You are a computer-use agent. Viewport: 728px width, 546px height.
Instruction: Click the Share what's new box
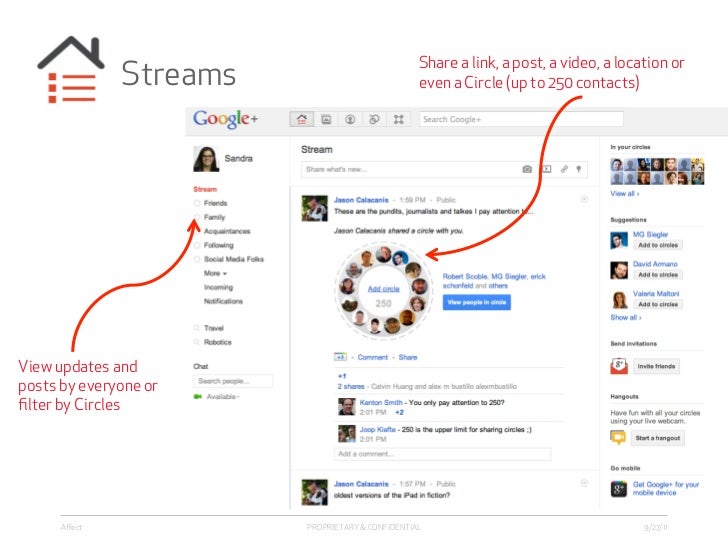point(444,169)
